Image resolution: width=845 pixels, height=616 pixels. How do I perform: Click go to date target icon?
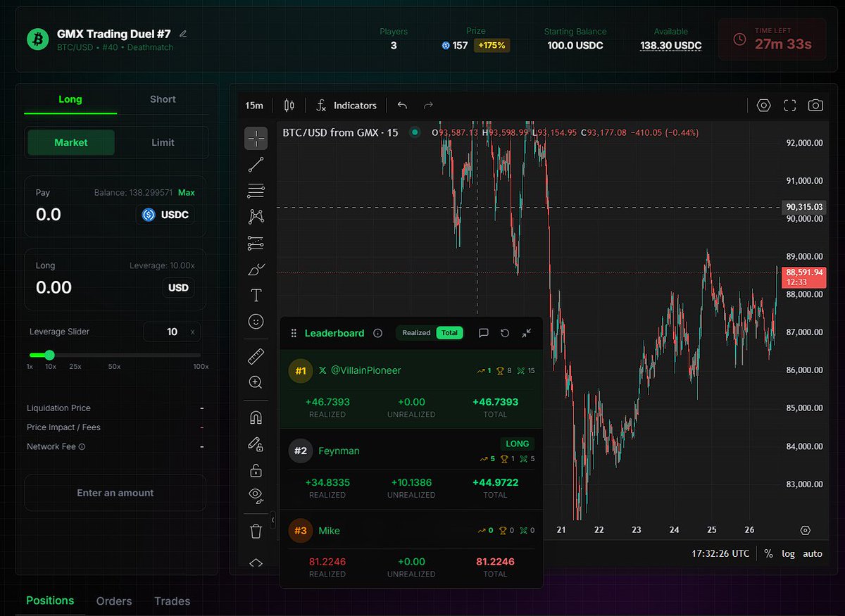pyautogui.click(x=806, y=530)
